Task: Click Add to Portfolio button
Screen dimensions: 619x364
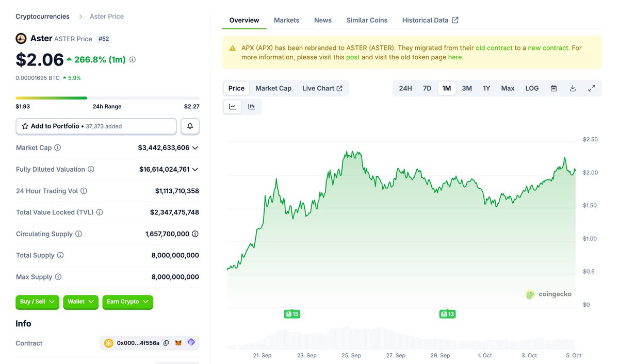Action: (96, 126)
